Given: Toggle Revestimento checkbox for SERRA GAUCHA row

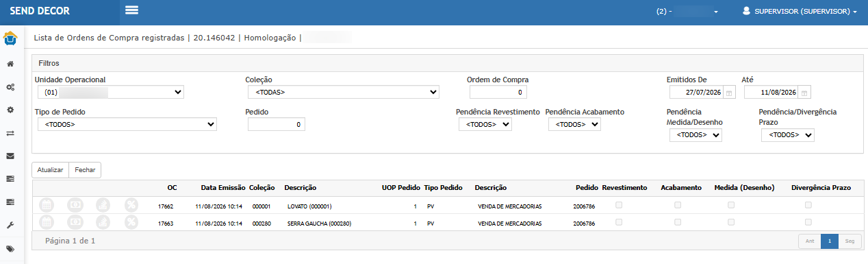Looking at the screenshot, I should pos(620,221).
